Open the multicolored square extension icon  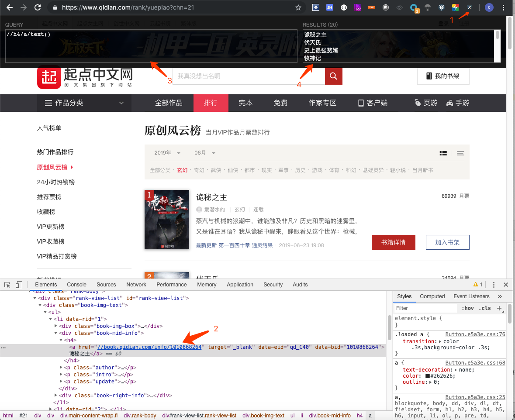pyautogui.click(x=455, y=7)
